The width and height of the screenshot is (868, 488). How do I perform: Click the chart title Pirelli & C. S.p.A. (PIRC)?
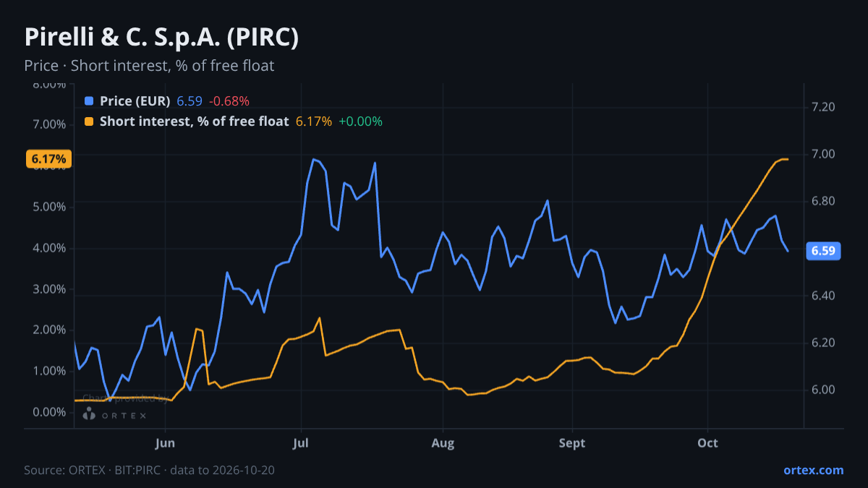coord(161,38)
